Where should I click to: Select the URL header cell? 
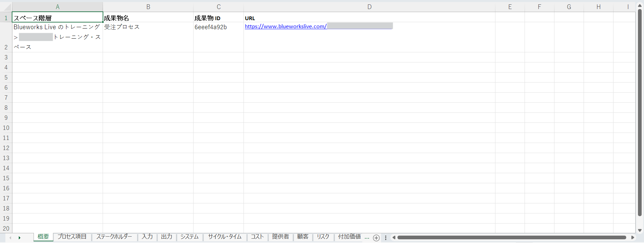point(369,17)
